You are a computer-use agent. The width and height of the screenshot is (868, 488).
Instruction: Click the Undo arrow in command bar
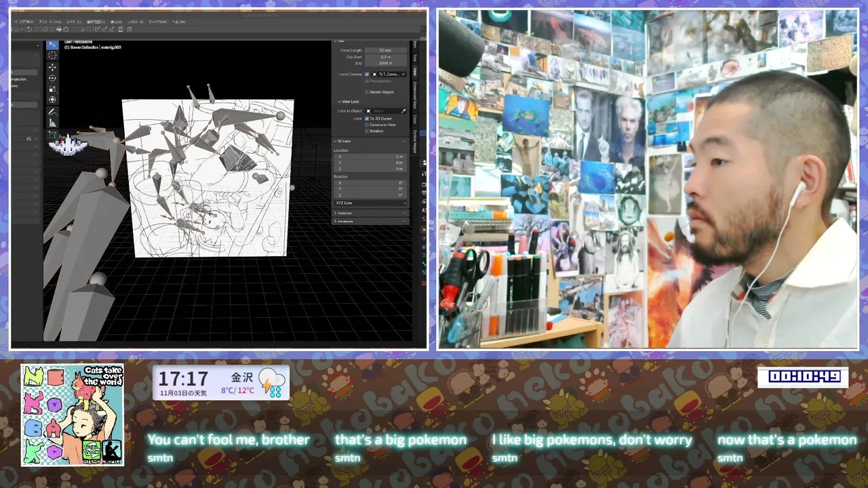(x=29, y=29)
